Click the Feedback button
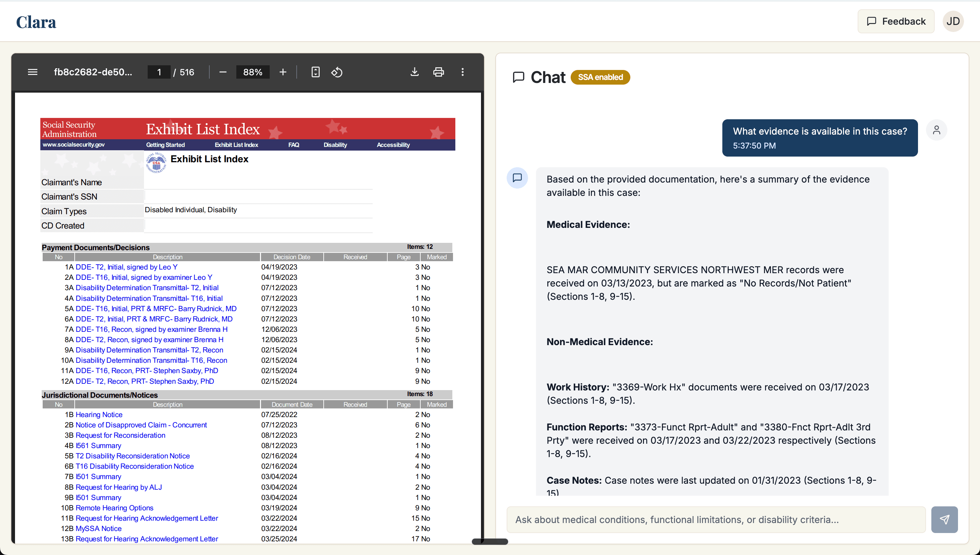Image resolution: width=980 pixels, height=555 pixels. (896, 21)
